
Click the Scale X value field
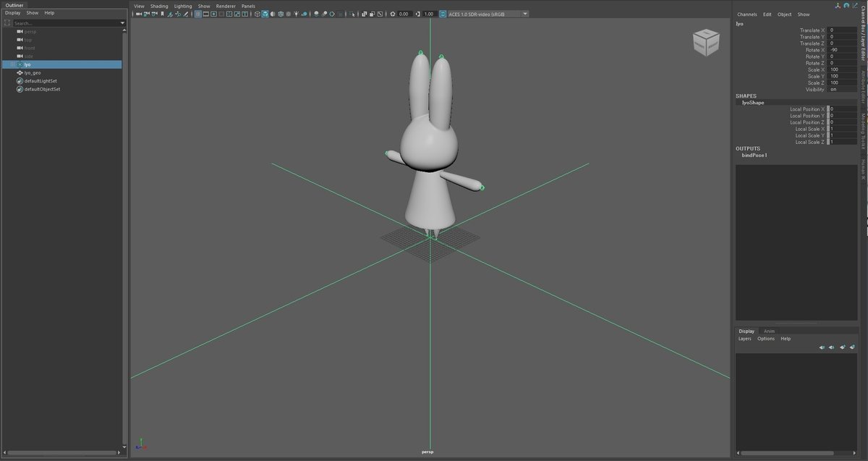click(x=842, y=69)
